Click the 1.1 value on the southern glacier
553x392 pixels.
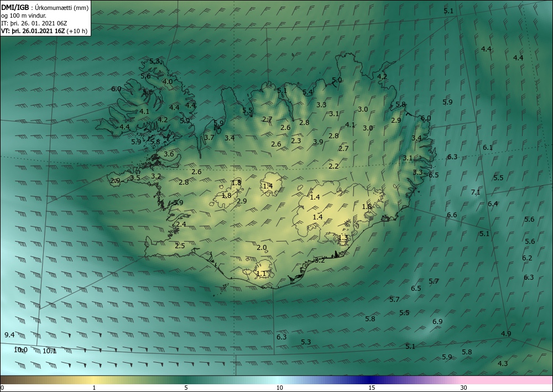(x=261, y=274)
